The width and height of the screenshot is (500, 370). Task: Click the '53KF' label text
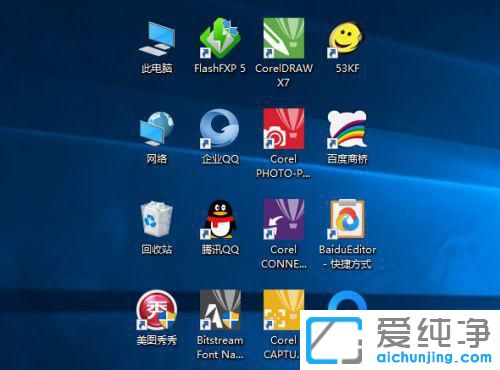[347, 68]
